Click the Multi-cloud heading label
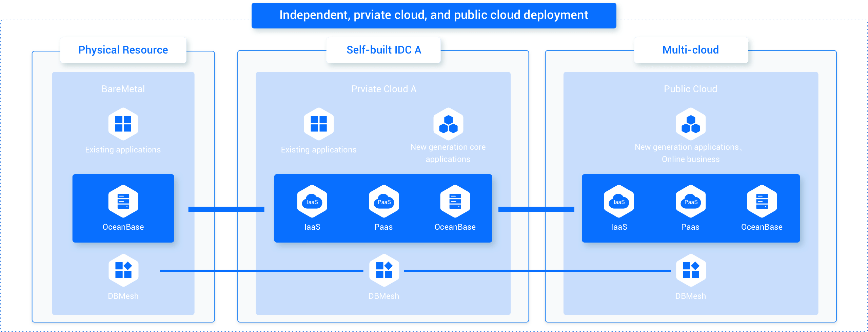This screenshot has width=868, height=332. 691,50
